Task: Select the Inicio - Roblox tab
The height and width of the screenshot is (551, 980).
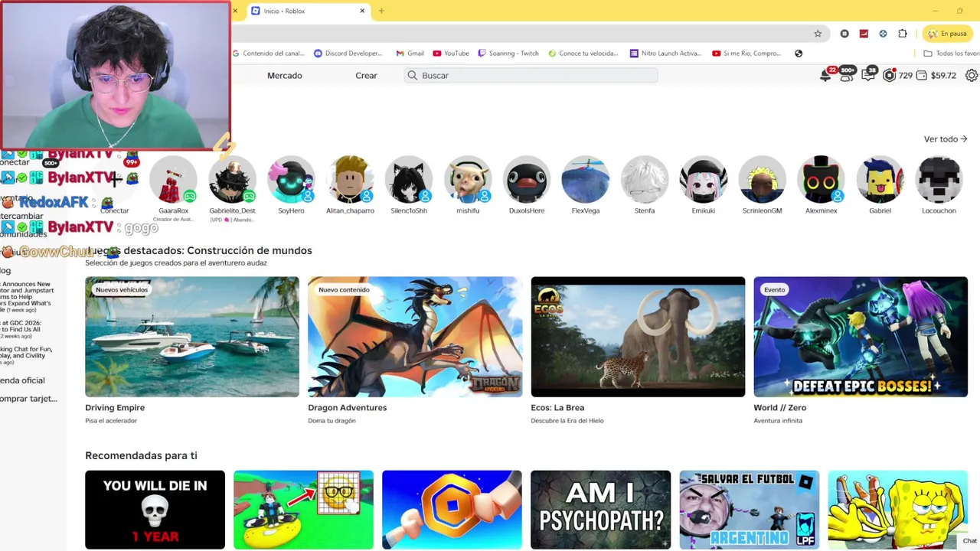Action: pos(307,11)
